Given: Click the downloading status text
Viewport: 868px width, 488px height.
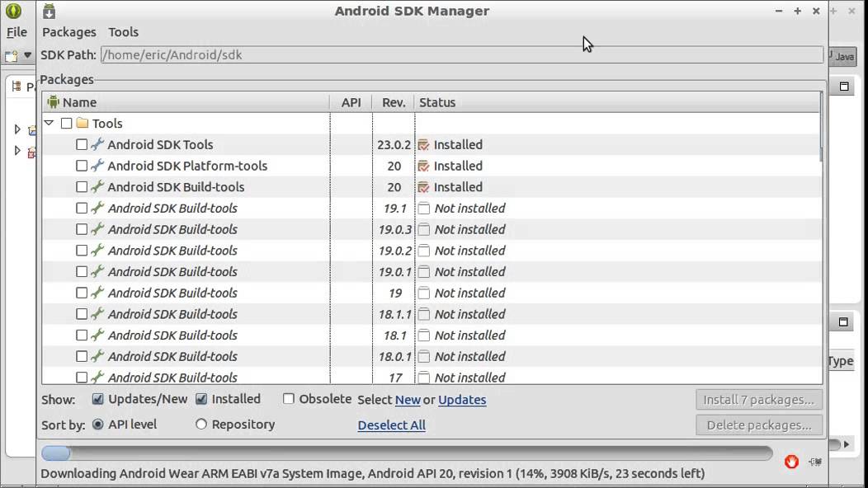Looking at the screenshot, I should click(373, 474).
